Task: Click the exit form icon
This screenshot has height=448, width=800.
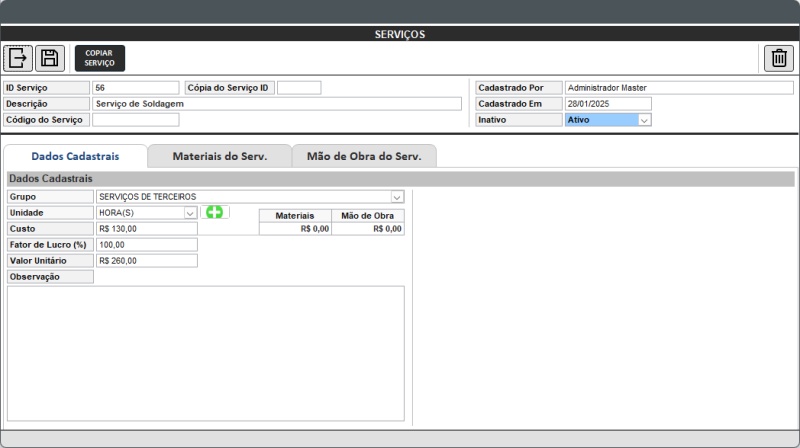Action: point(19,58)
